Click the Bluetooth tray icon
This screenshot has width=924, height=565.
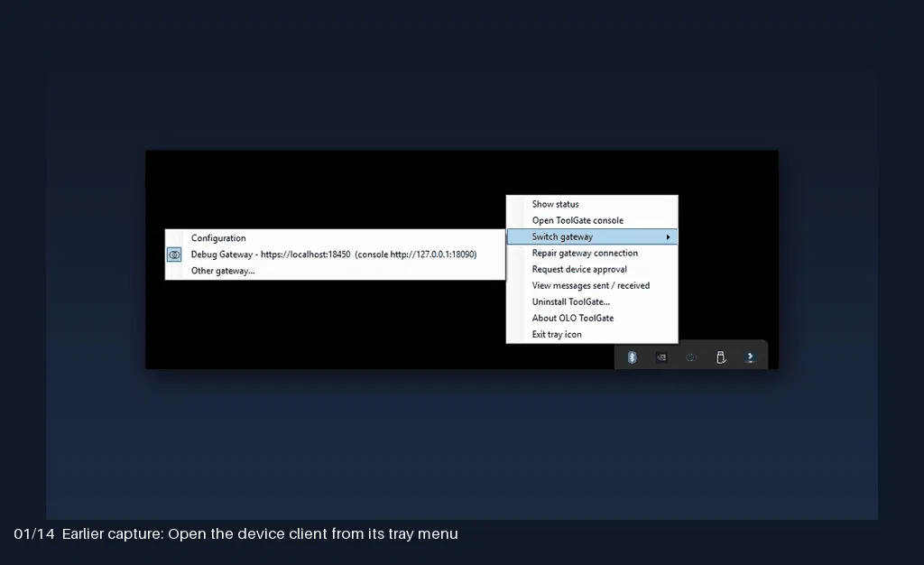tap(632, 357)
